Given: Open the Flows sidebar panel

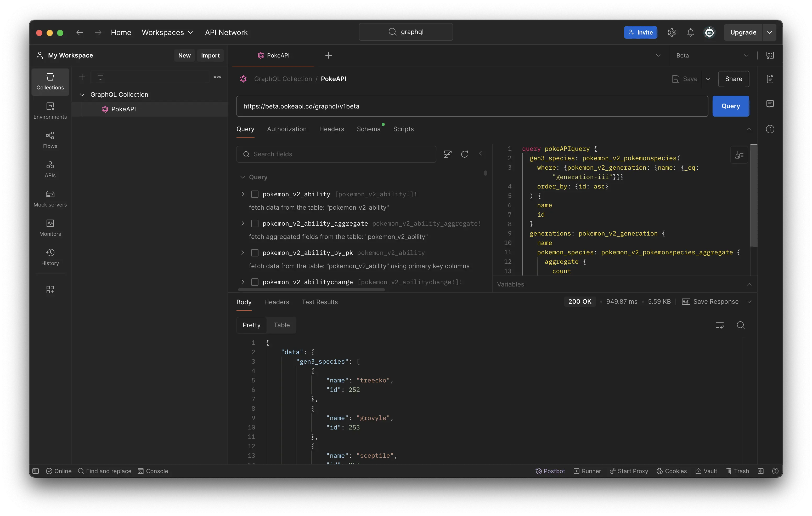Looking at the screenshot, I should [50, 140].
